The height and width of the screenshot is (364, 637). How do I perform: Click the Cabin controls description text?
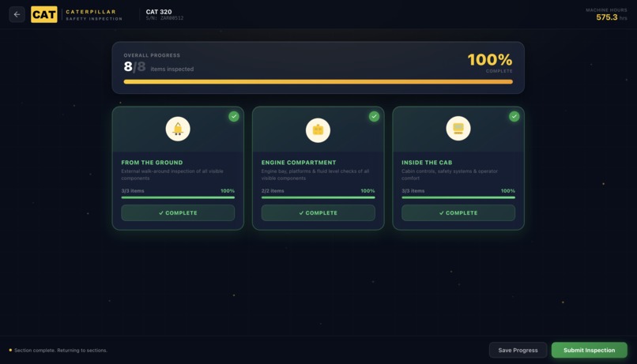[x=450, y=174]
